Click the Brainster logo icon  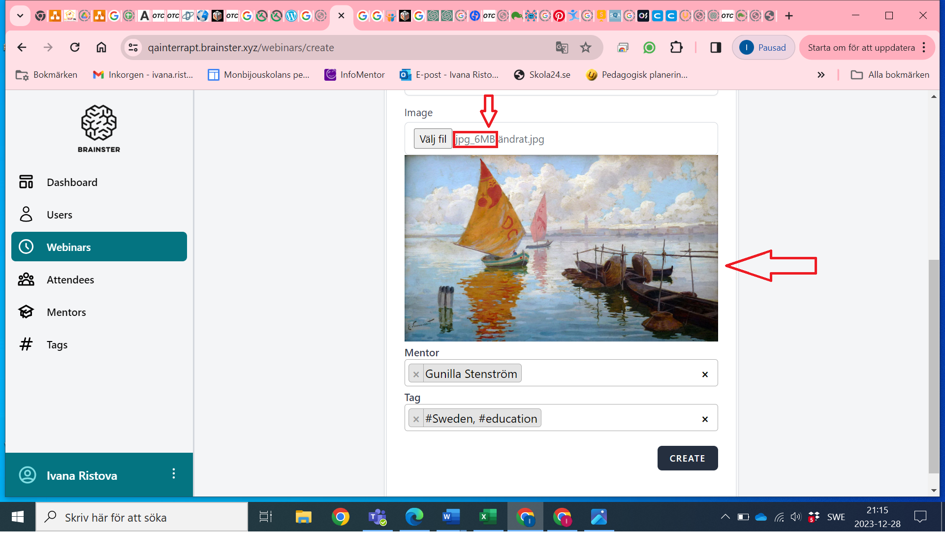(98, 123)
